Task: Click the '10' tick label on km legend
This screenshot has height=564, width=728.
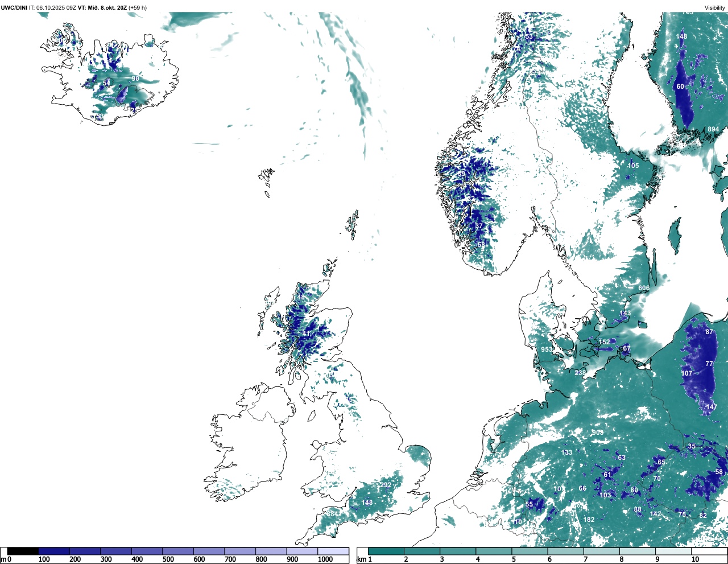Action: click(x=695, y=559)
